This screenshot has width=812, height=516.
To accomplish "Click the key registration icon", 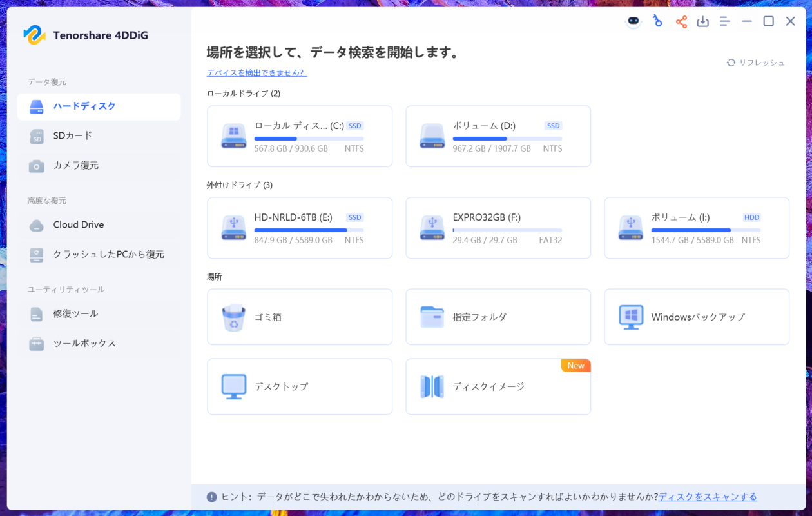I will (657, 22).
